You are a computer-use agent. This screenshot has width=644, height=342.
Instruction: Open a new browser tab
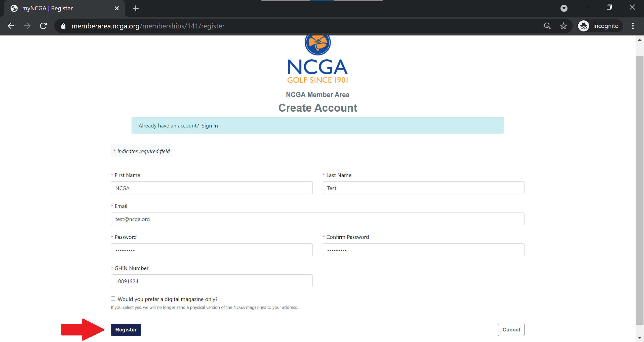coord(136,8)
